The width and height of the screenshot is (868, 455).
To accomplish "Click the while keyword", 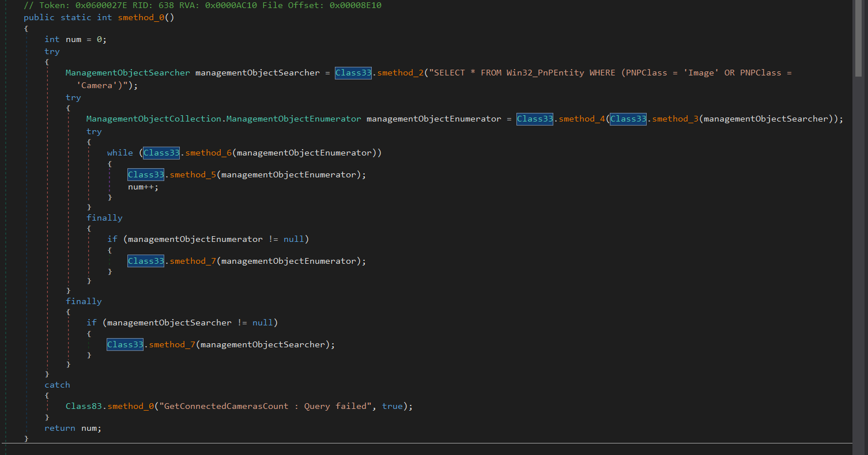I will [120, 153].
